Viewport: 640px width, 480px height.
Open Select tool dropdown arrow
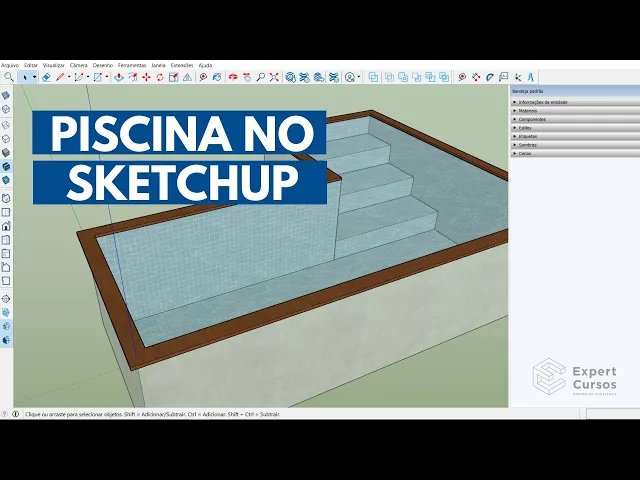point(34,77)
